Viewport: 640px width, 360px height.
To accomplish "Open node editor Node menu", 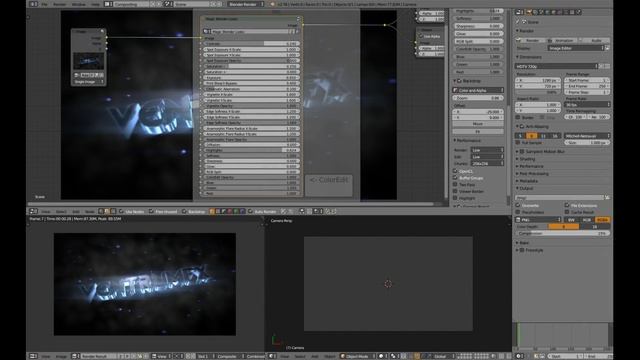I will pyautogui.click(x=89, y=211).
